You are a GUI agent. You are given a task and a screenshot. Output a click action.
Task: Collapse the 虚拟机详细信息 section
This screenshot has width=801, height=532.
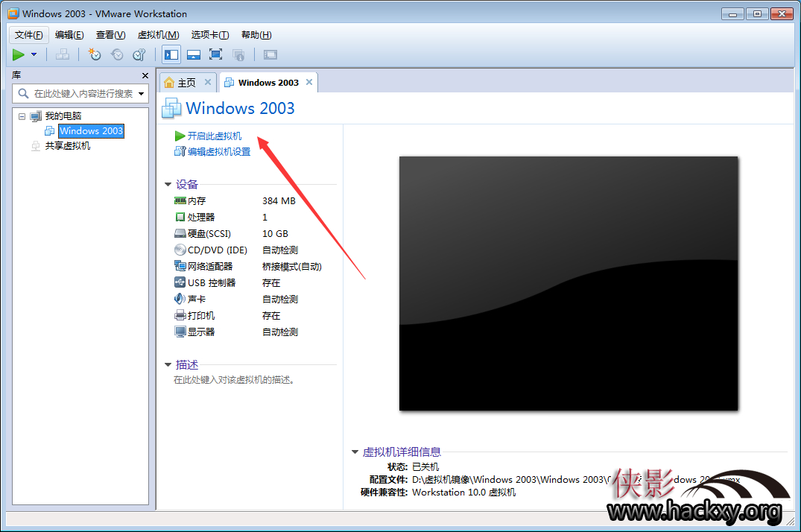click(x=355, y=452)
